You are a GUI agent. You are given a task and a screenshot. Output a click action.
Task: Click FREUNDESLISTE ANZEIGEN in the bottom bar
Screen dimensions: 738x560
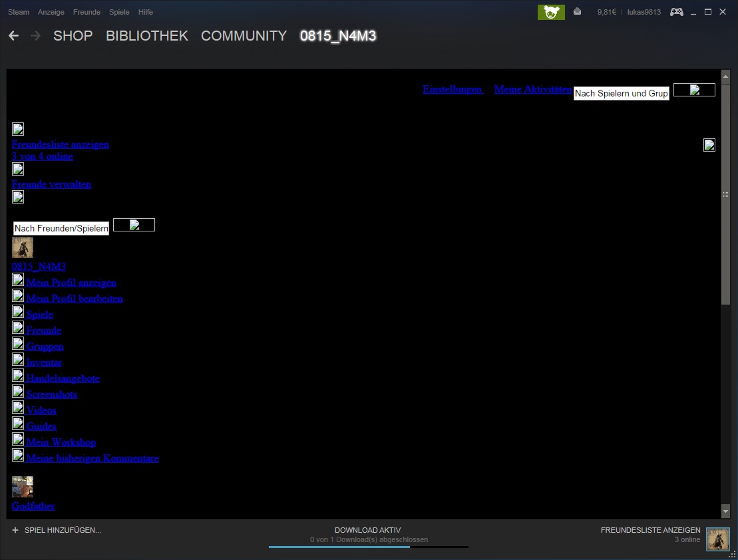pyautogui.click(x=650, y=530)
